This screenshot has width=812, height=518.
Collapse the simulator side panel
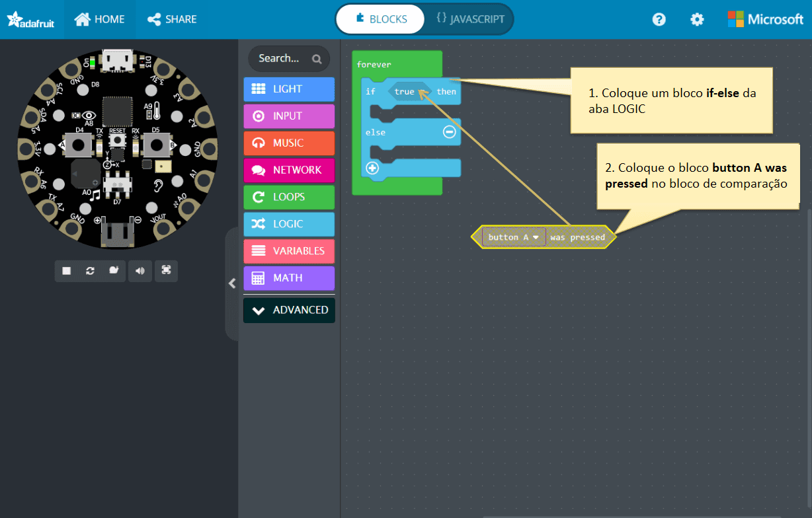[x=232, y=283]
